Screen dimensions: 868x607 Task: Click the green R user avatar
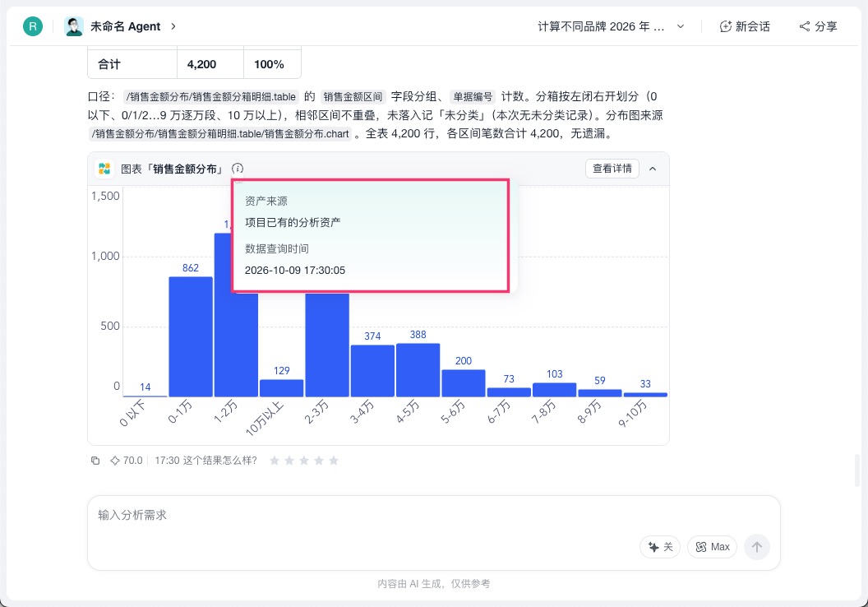tap(33, 26)
